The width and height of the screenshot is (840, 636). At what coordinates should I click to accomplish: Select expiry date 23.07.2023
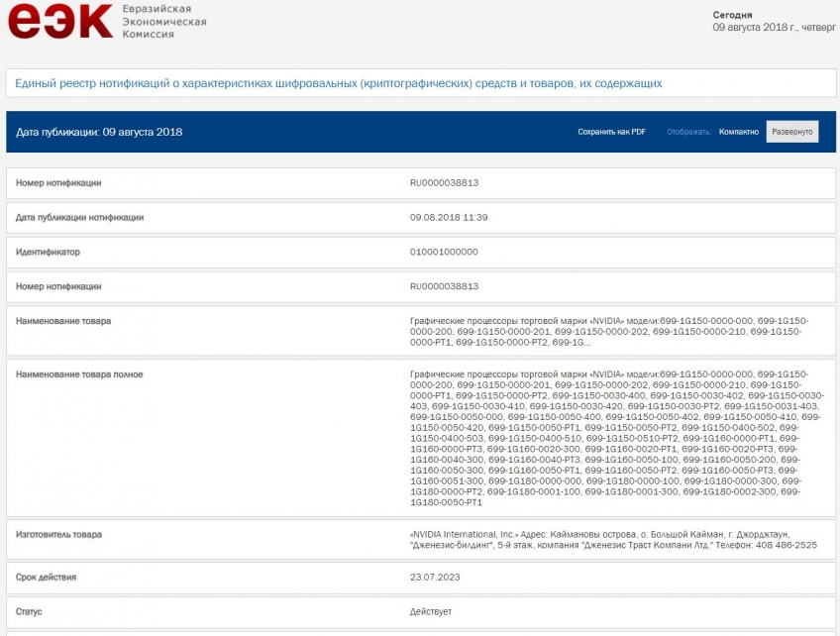point(435,578)
